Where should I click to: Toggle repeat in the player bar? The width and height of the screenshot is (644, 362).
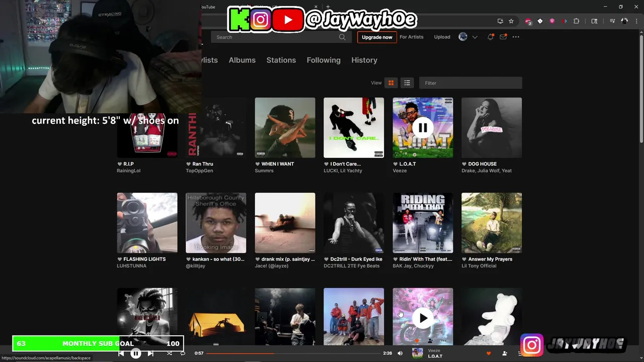coord(183,353)
